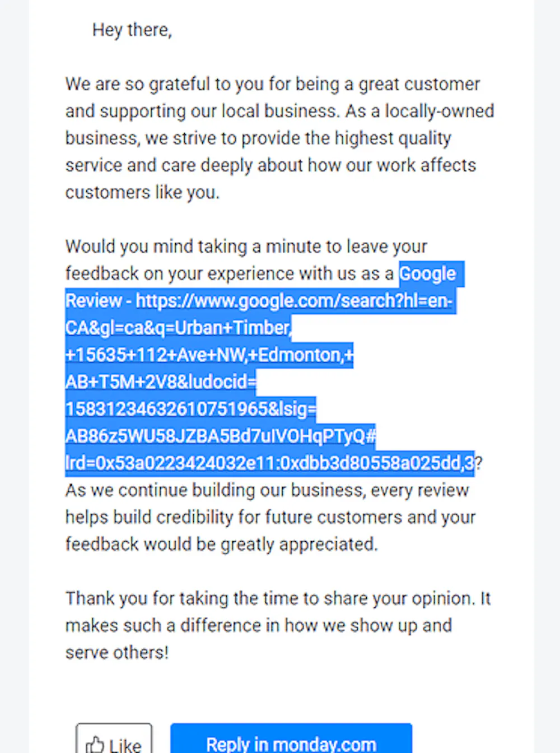Viewport: 560px width, 753px height.
Task: Click the highlighted word Google
Action: point(428,274)
